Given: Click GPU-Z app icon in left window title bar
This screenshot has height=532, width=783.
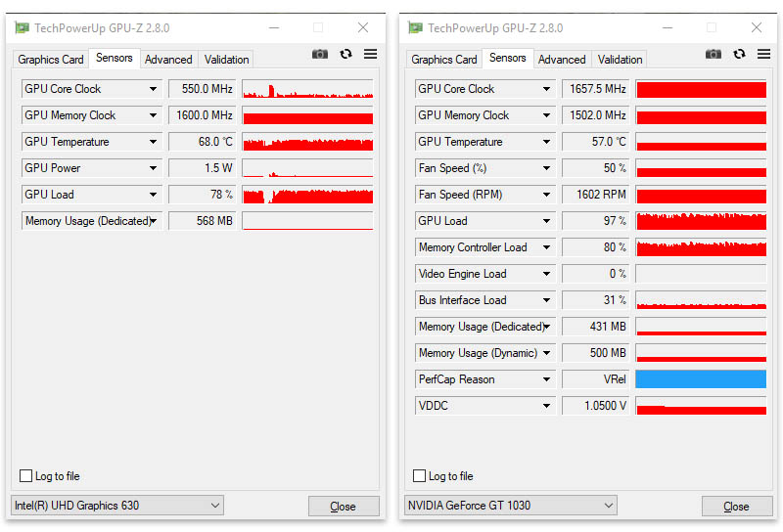Looking at the screenshot, I should (x=22, y=27).
